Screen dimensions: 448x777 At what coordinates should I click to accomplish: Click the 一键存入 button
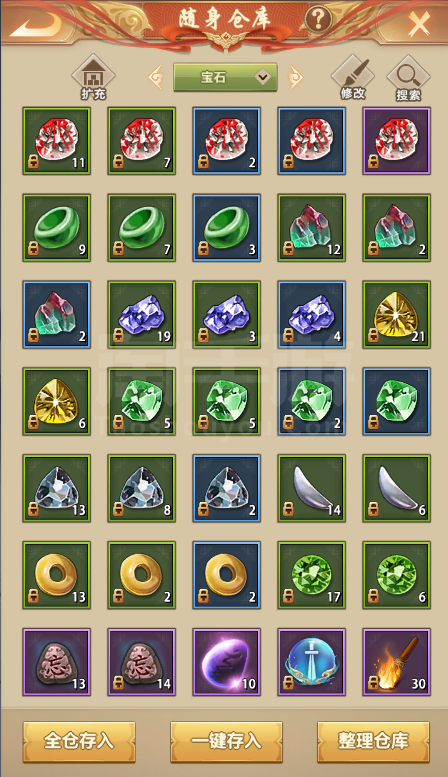coord(226,741)
